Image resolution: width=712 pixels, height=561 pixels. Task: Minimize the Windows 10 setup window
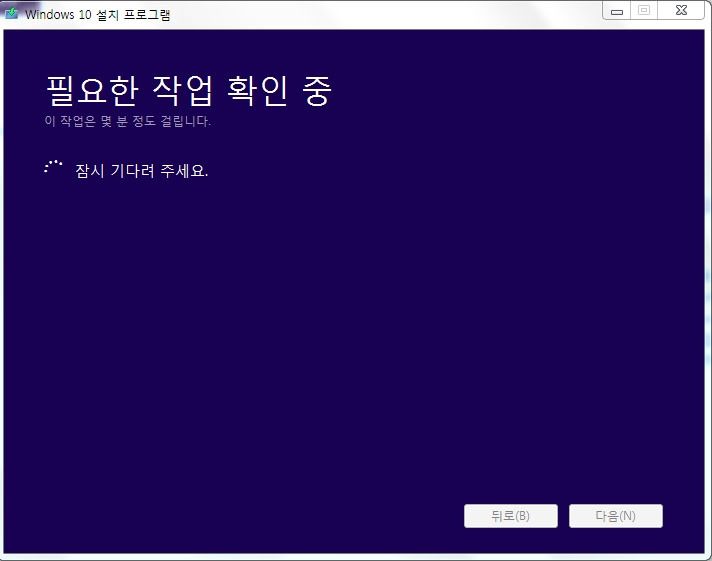[x=617, y=10]
